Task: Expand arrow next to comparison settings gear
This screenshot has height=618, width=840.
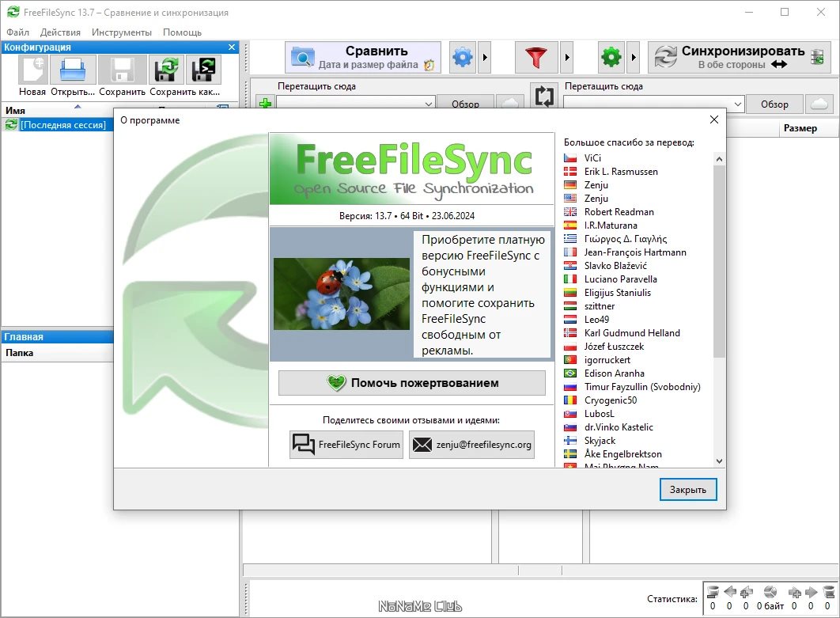Action: point(486,57)
